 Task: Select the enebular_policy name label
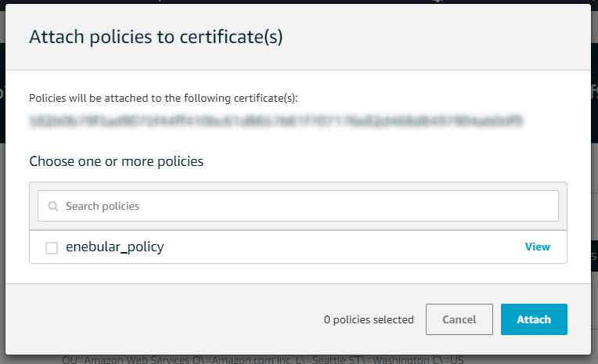114,247
